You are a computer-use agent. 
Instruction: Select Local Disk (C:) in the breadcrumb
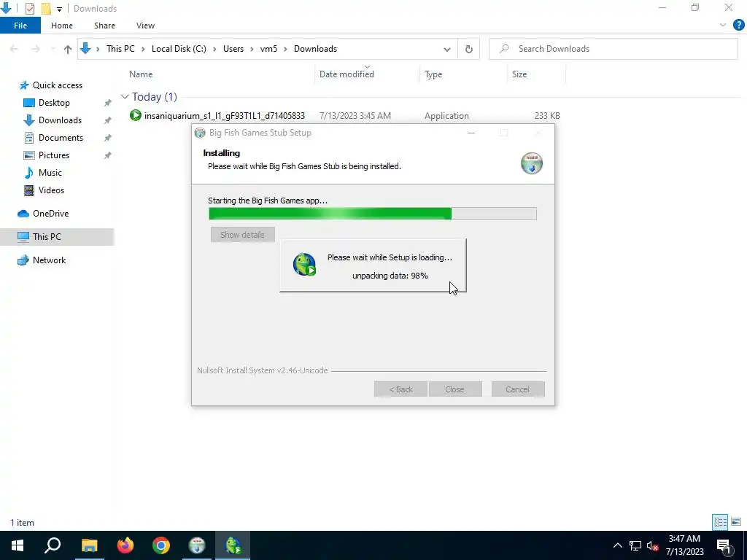pyautogui.click(x=179, y=49)
